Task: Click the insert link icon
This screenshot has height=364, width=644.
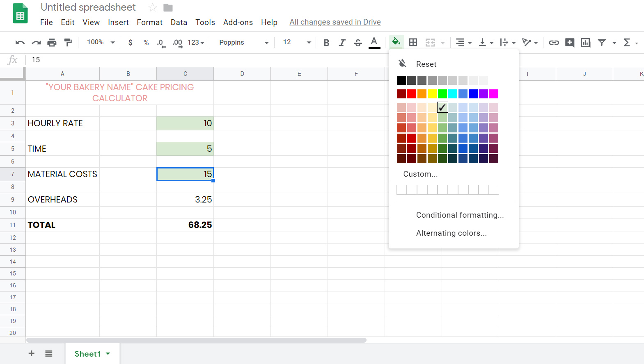Action: tap(554, 43)
